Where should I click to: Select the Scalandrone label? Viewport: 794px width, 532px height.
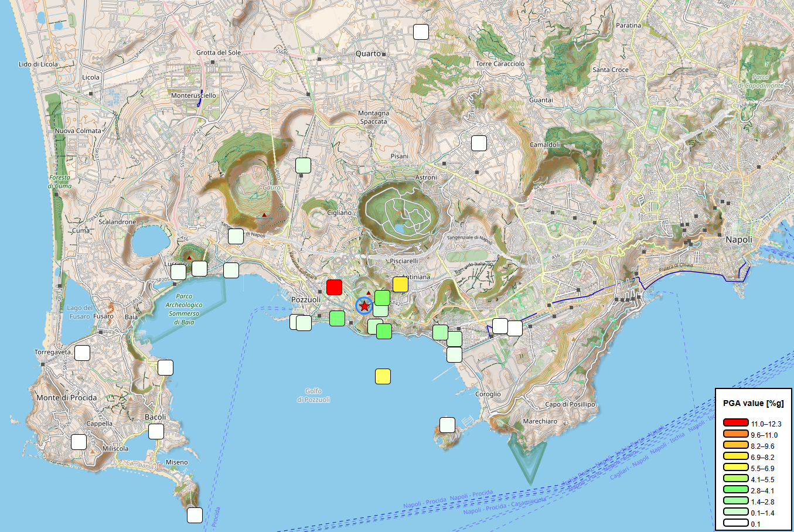click(x=117, y=222)
